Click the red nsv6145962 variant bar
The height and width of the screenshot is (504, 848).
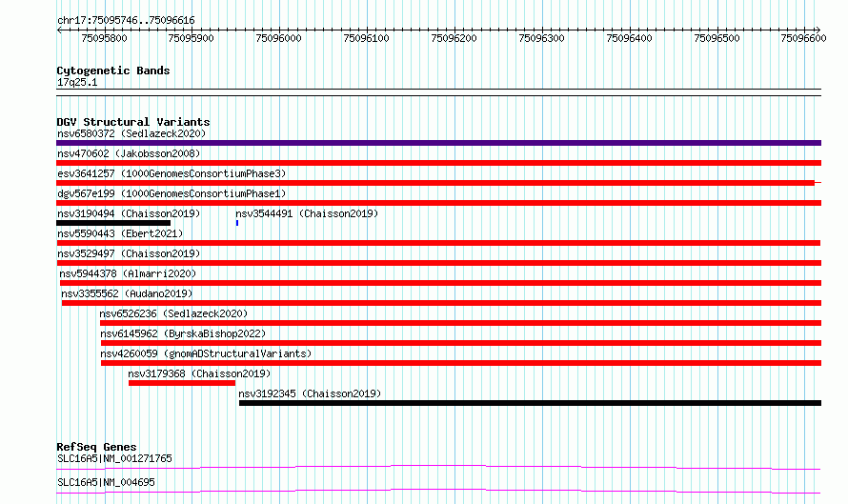pos(461,343)
